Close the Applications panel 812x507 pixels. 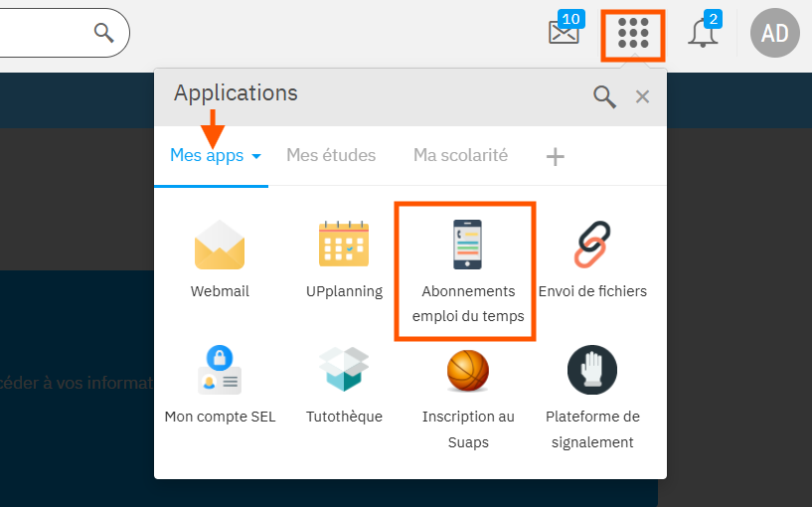click(642, 96)
